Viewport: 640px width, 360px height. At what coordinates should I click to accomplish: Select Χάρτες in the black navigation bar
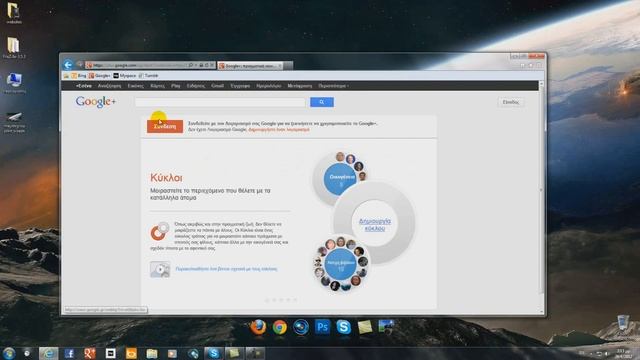(157, 86)
